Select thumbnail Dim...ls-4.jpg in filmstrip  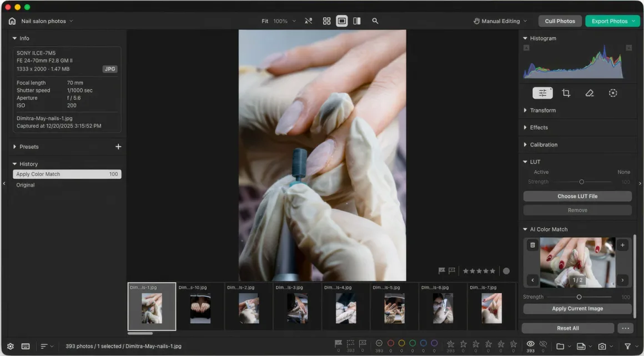click(x=346, y=307)
